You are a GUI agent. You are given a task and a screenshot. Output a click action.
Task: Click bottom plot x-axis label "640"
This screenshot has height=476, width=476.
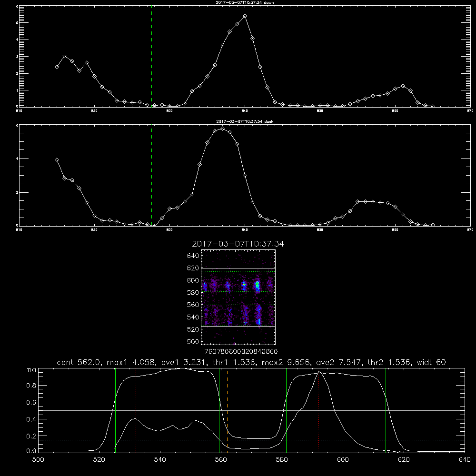point(465,460)
